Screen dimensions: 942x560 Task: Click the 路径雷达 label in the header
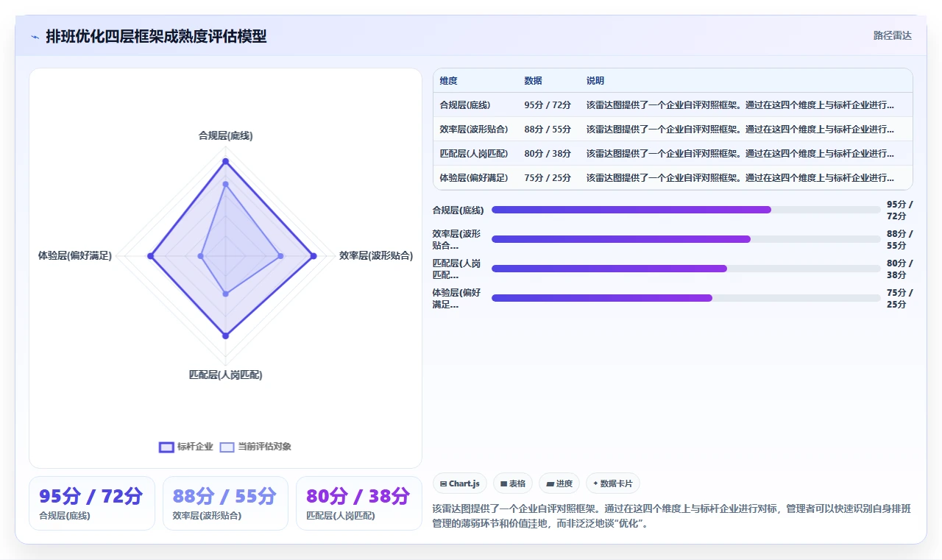892,35
